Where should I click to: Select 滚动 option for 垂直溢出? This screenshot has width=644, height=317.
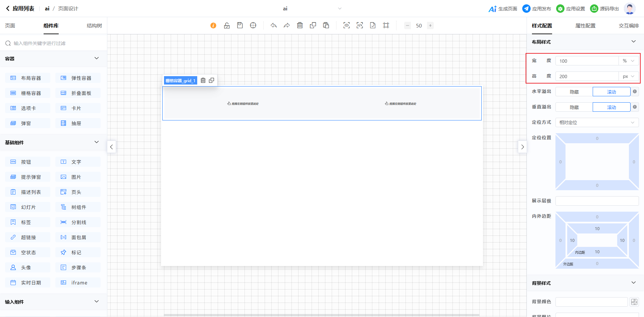(x=611, y=107)
